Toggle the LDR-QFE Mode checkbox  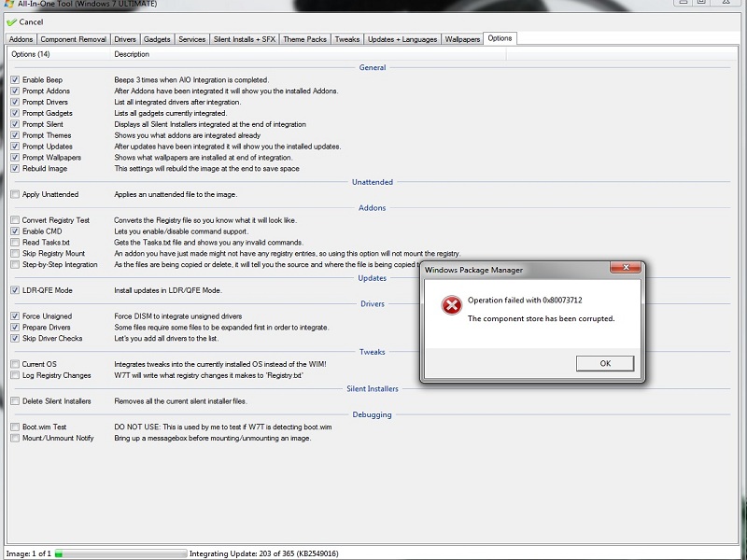click(x=15, y=290)
